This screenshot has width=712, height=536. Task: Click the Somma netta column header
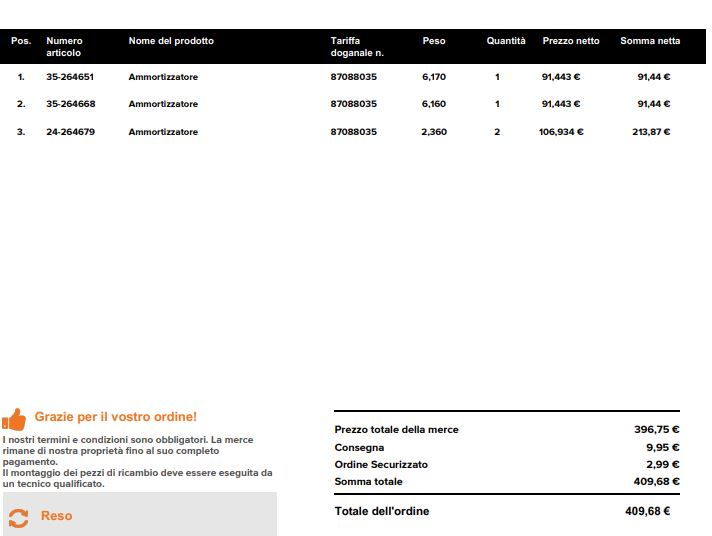(650, 41)
